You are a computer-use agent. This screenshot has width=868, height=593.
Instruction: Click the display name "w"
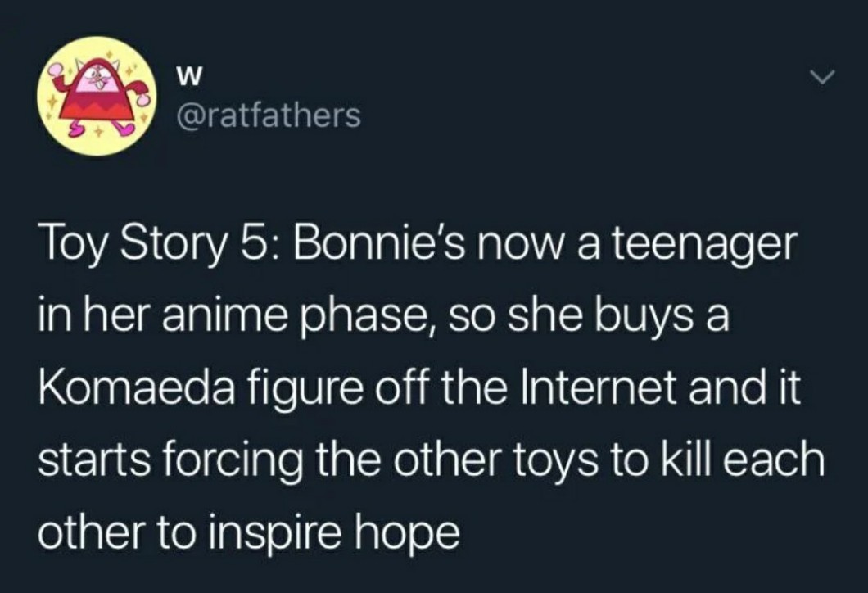point(187,77)
